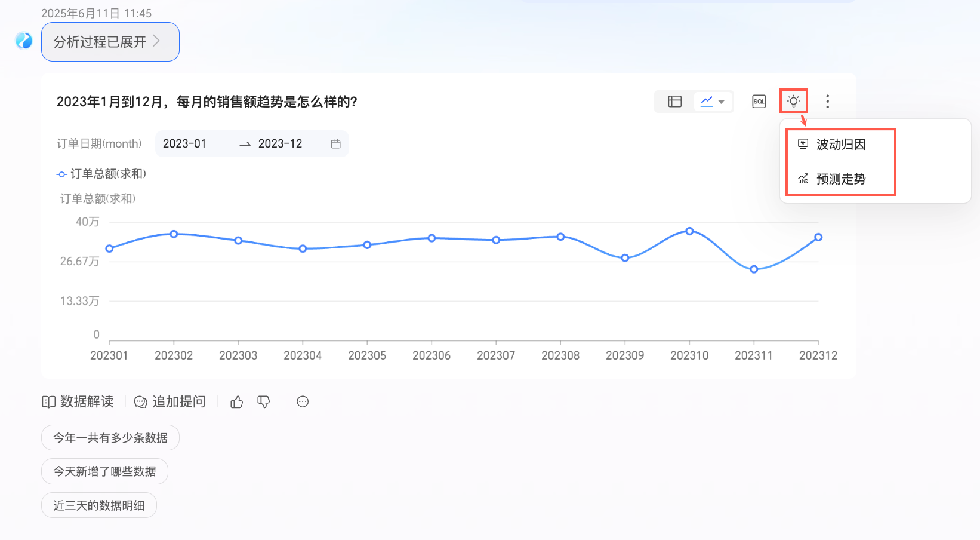The height and width of the screenshot is (540, 980).
Task: Click the thumbs up like icon
Action: click(237, 402)
